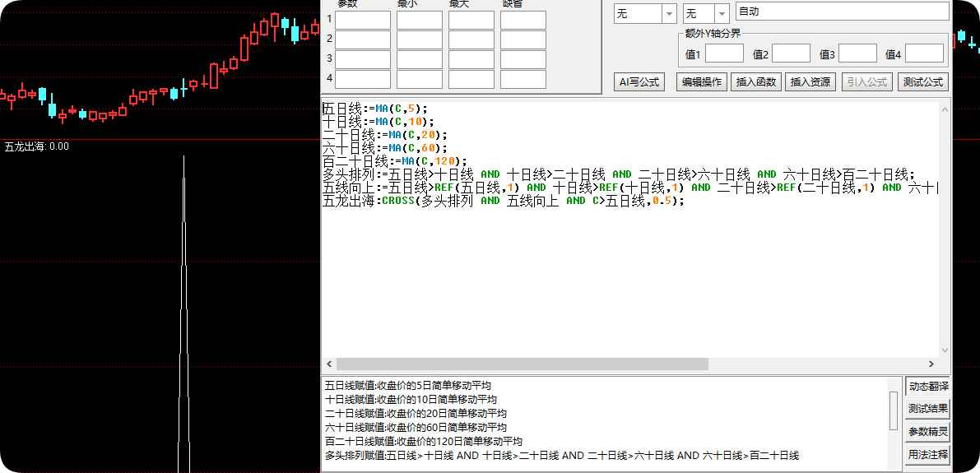The height and width of the screenshot is (473, 980).
Task: Click the 缺省 field in row 3
Action: coord(523,59)
